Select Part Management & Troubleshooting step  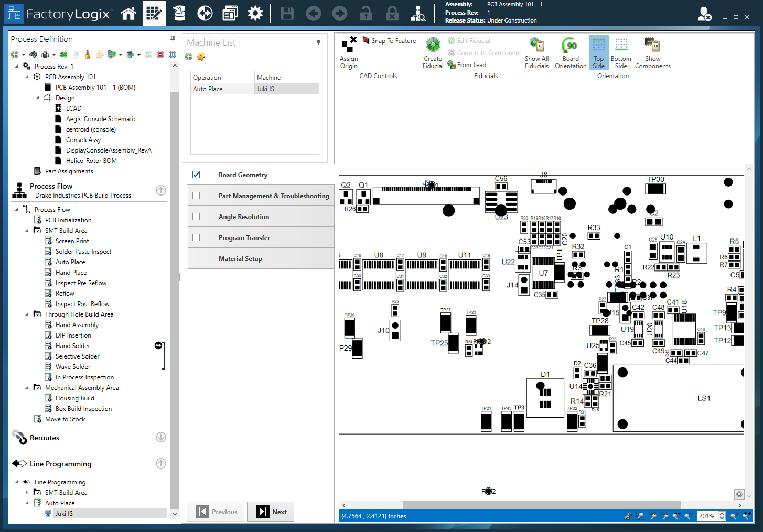point(273,196)
